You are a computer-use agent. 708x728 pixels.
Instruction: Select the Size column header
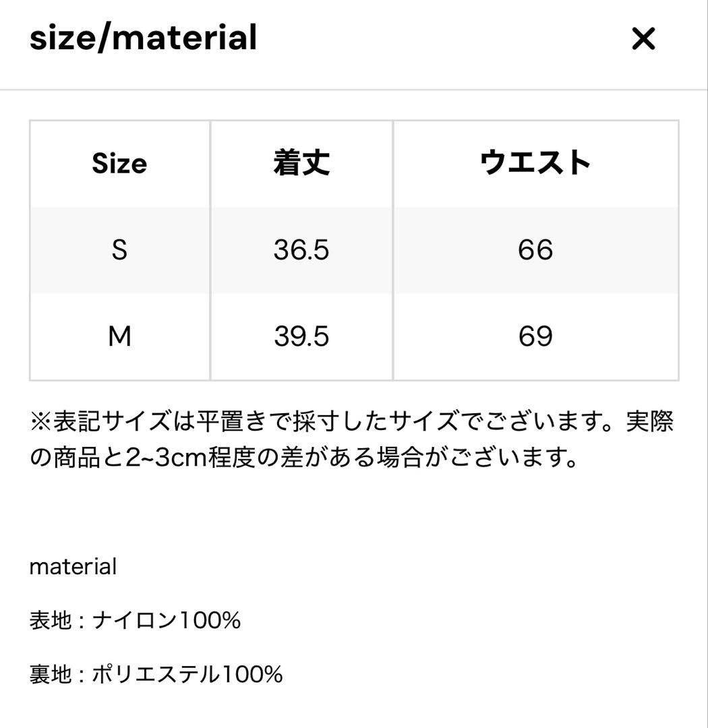tap(119, 162)
